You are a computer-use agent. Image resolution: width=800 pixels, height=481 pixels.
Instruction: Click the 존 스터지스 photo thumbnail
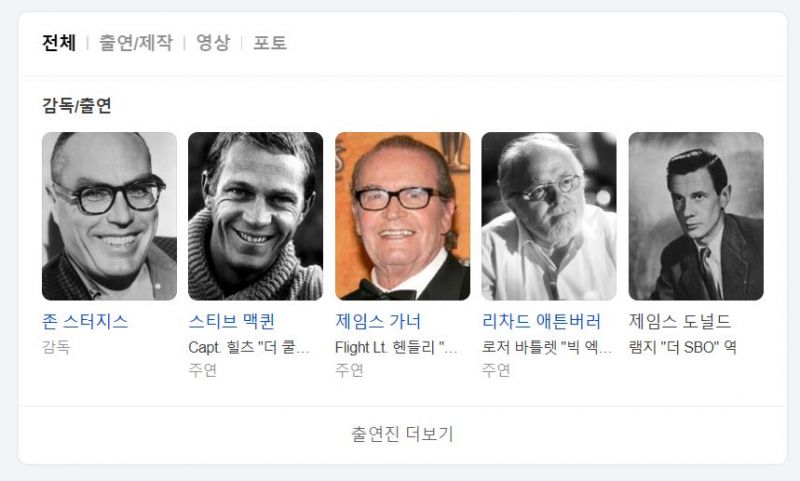(x=109, y=216)
